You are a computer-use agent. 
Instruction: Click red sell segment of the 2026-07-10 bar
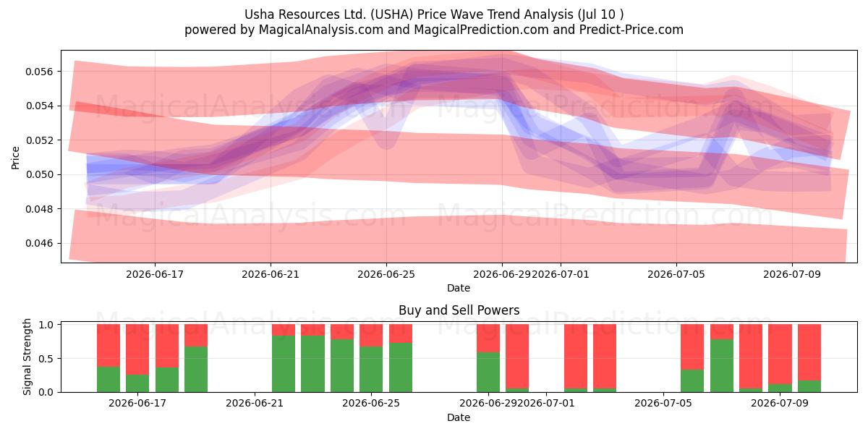pyautogui.click(x=809, y=352)
